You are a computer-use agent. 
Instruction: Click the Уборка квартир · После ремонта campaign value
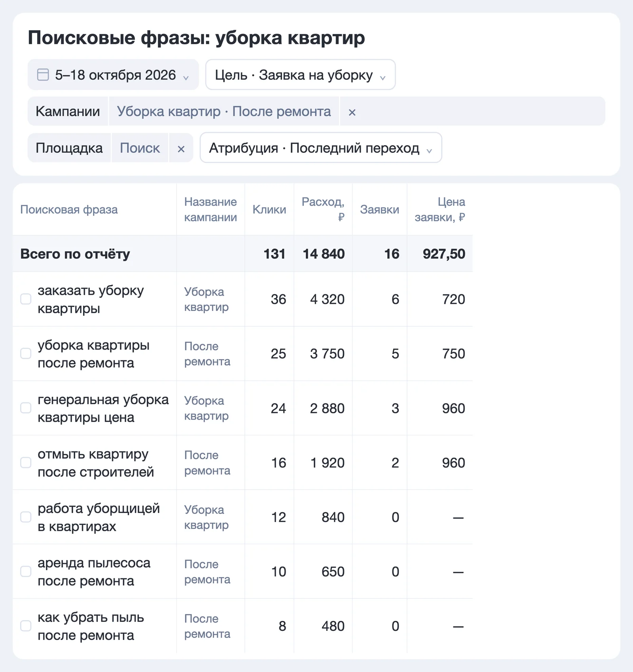point(224,112)
